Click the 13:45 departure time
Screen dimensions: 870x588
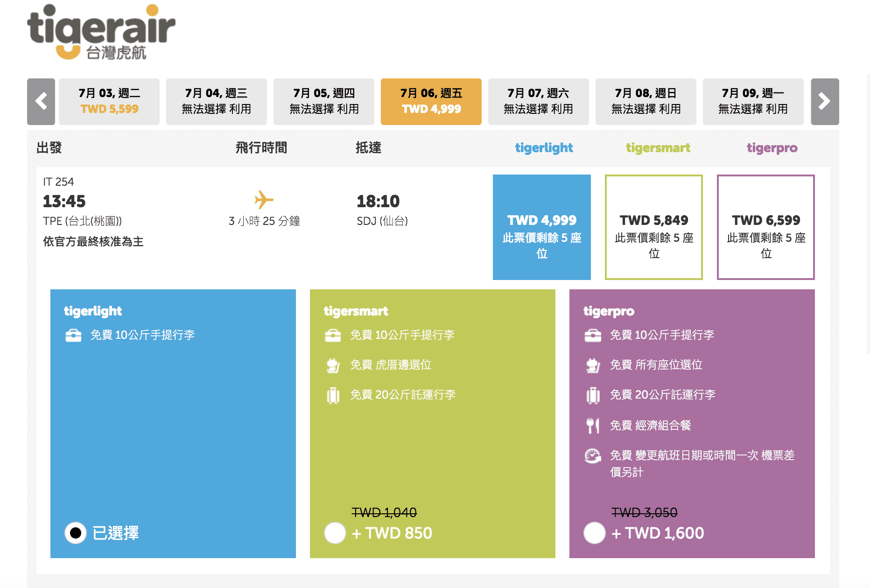(64, 201)
